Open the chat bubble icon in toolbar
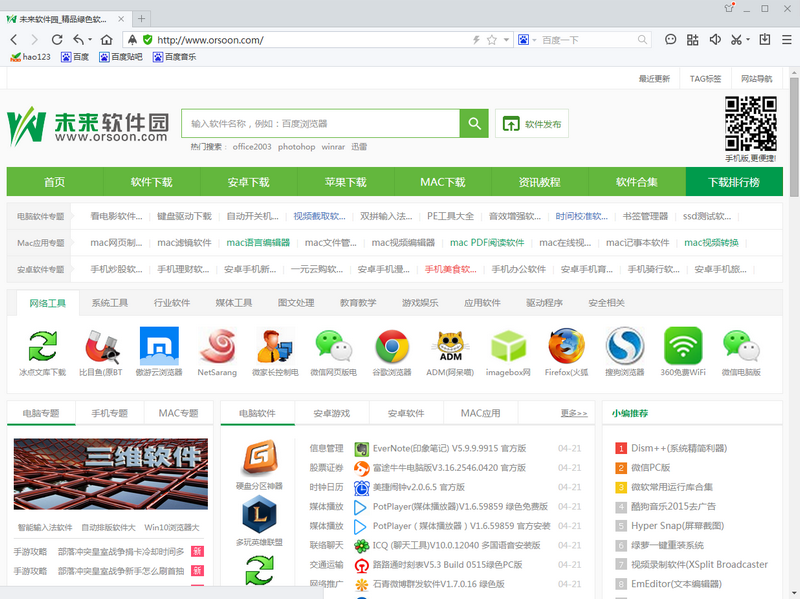The image size is (800, 599). 670,40
